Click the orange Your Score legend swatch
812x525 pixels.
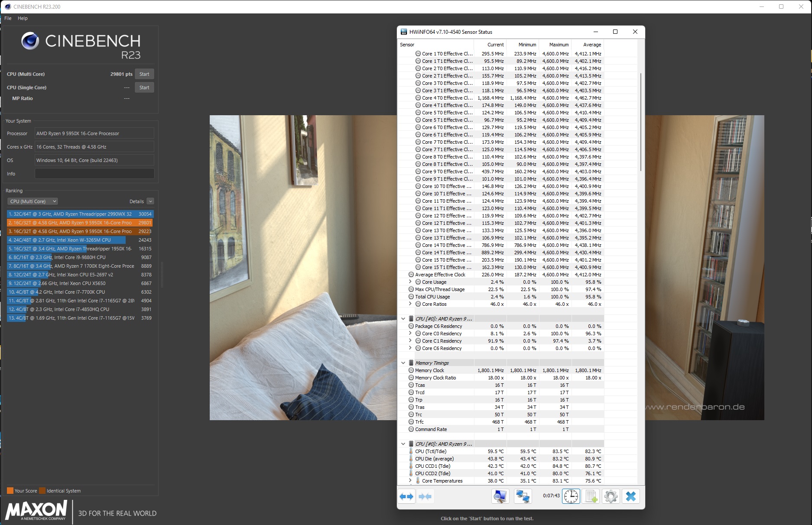pos(10,491)
